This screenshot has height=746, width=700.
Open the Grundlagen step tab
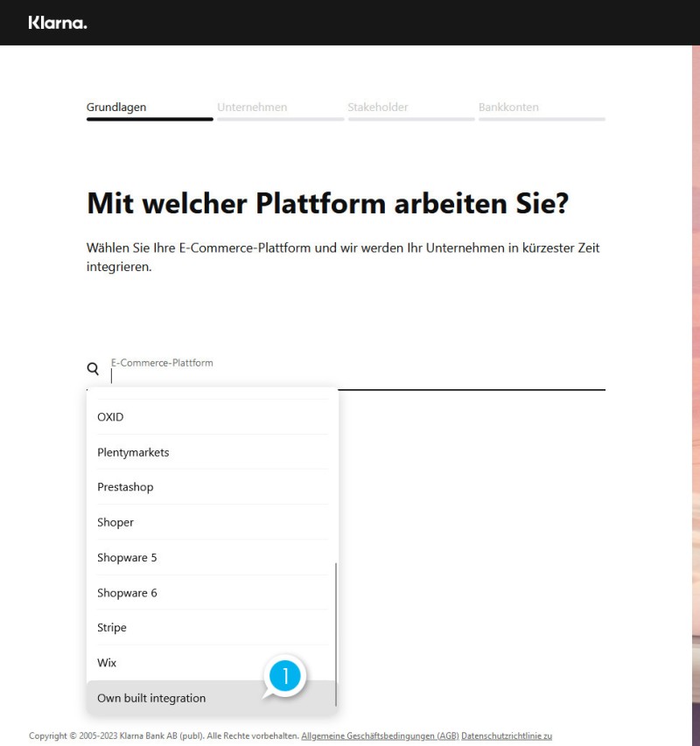[x=116, y=108]
